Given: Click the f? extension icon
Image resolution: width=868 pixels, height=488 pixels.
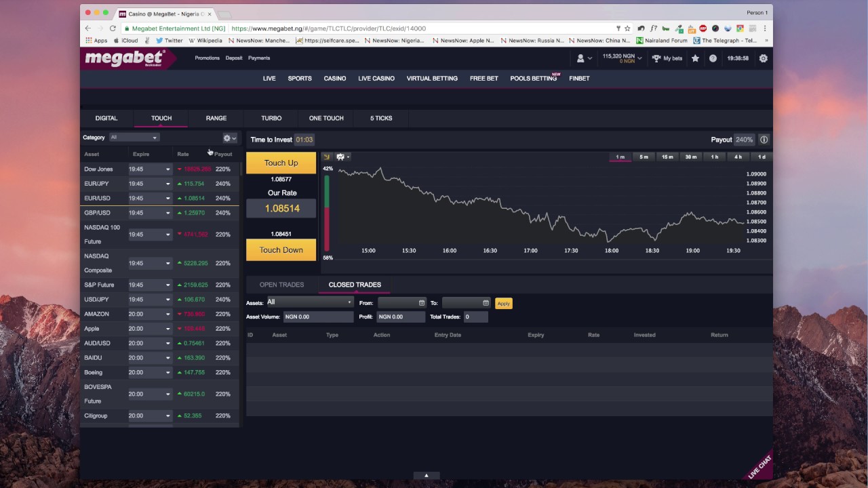Looking at the screenshot, I should coord(654,28).
